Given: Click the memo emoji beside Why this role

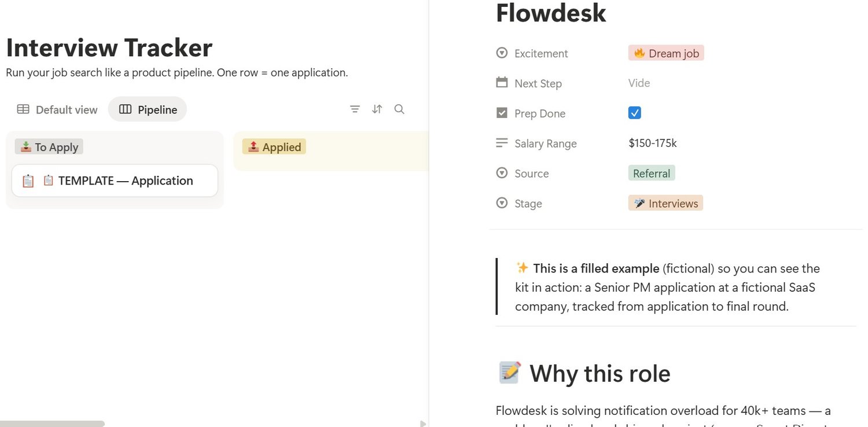Looking at the screenshot, I should [x=510, y=373].
